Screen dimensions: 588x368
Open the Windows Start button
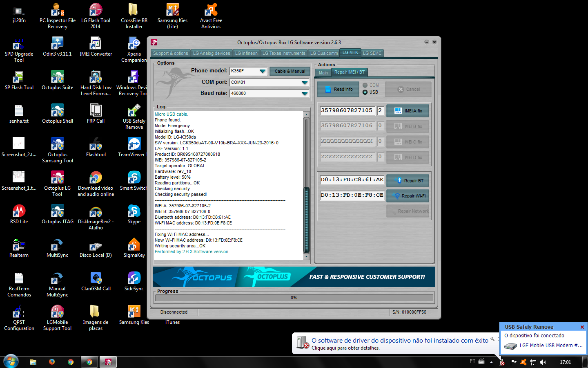click(x=11, y=362)
